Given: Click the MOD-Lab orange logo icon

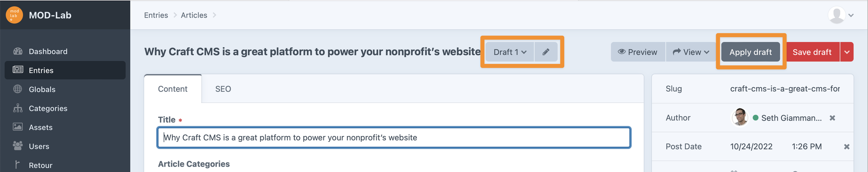Looking at the screenshot, I should click(x=14, y=15).
